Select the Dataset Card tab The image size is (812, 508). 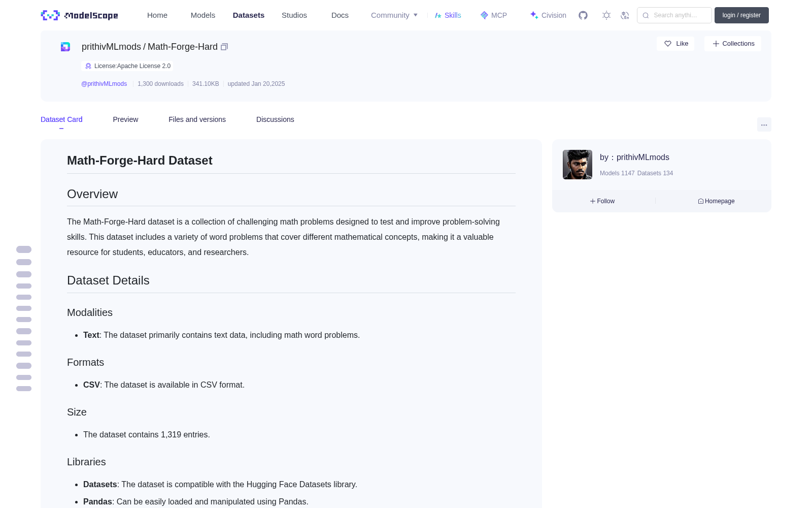[x=61, y=119]
